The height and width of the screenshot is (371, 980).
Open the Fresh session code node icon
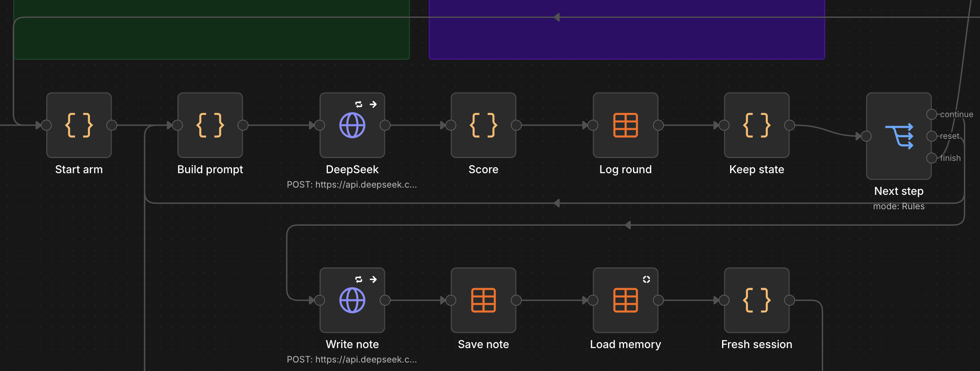756,300
